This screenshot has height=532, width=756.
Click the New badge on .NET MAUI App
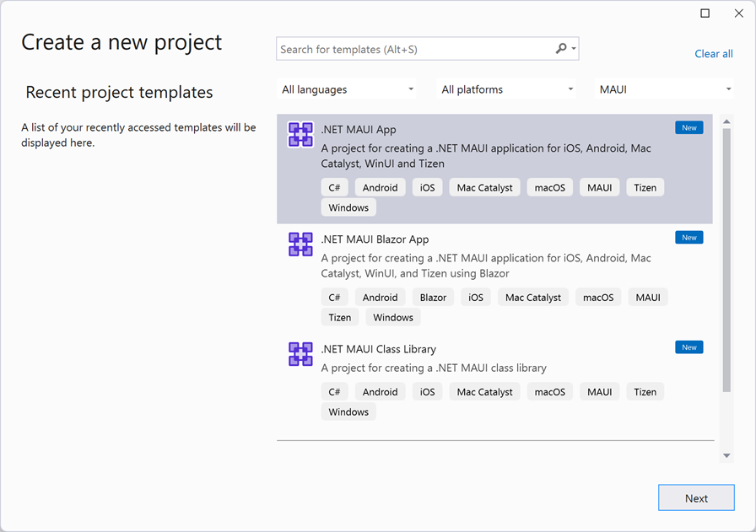pyautogui.click(x=688, y=128)
